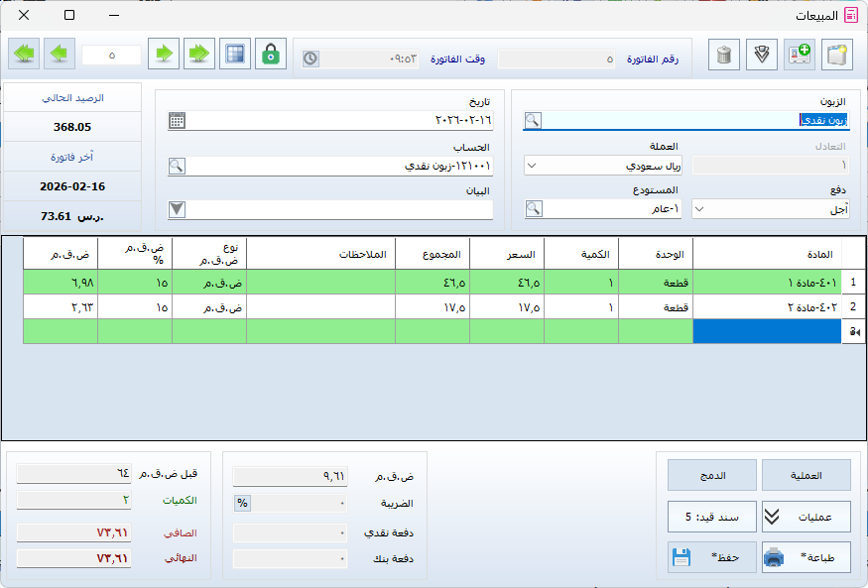Go to the previous invoice arrow
Screen dimensions: 868x588
pos(60,55)
